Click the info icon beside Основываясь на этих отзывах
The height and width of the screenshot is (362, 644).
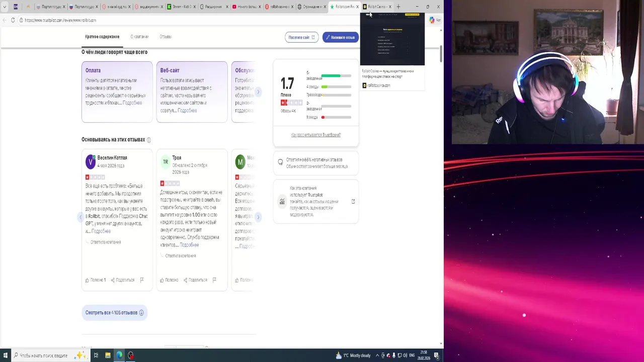tap(148, 140)
